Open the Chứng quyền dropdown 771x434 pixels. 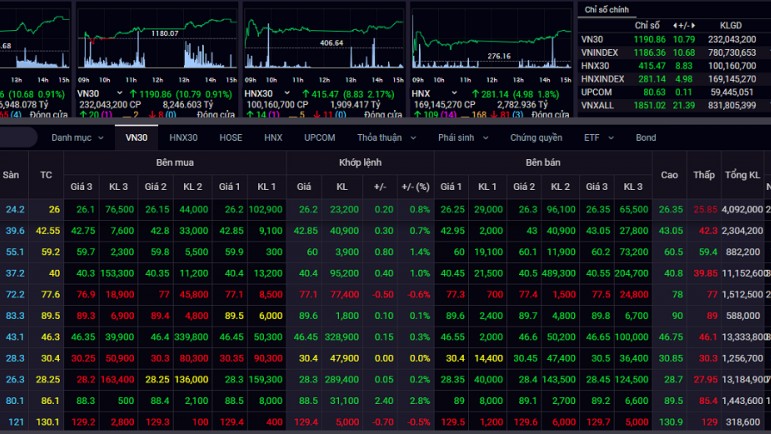(541, 137)
